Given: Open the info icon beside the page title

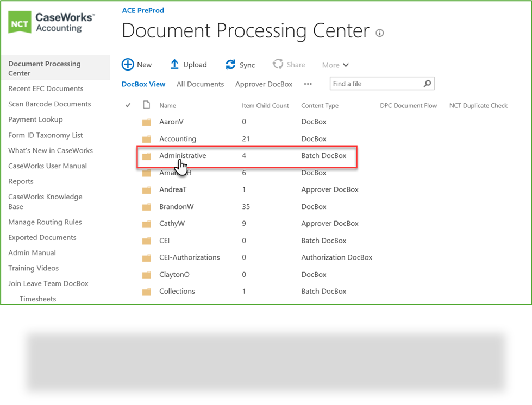Looking at the screenshot, I should click(379, 33).
